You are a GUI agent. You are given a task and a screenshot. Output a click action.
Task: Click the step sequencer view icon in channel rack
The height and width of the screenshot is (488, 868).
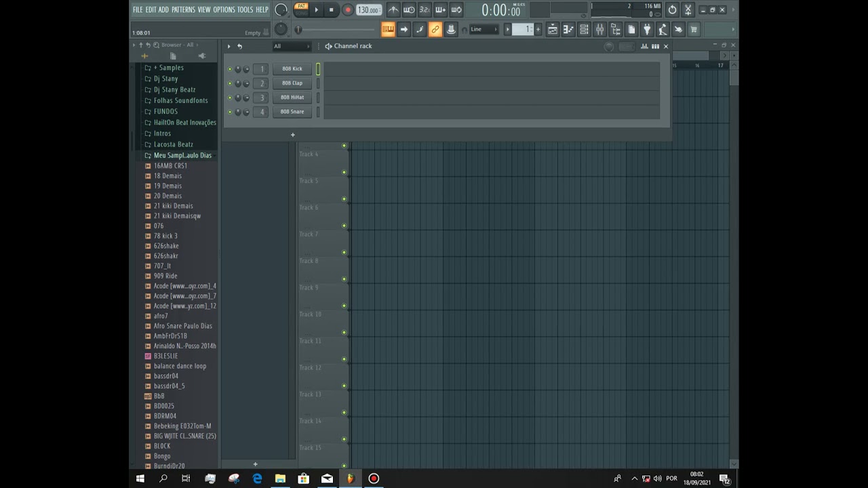pyautogui.click(x=655, y=46)
